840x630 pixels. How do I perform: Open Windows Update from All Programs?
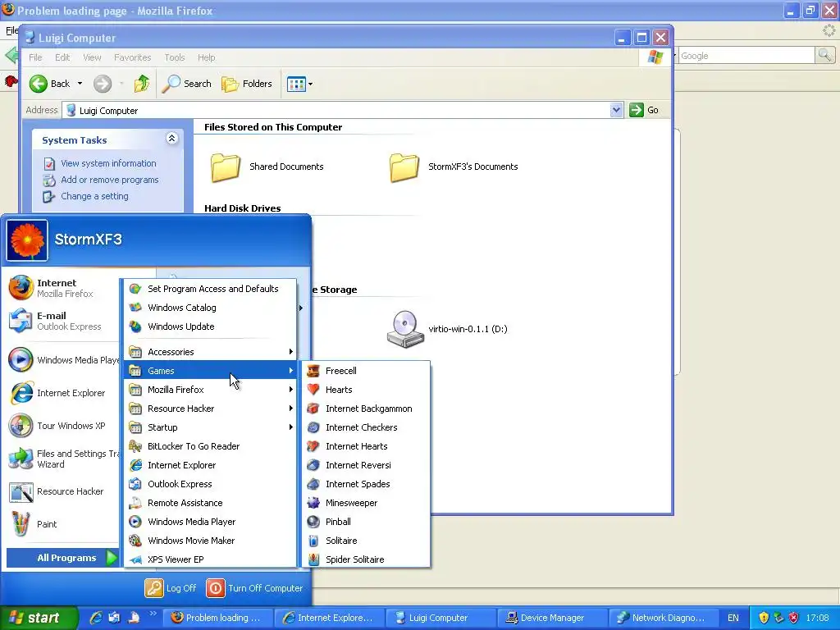coord(211,326)
